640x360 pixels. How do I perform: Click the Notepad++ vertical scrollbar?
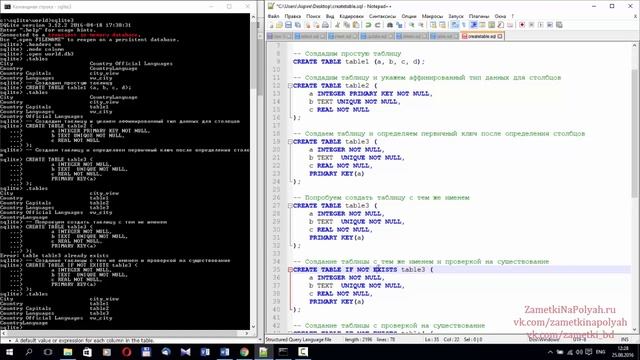point(635,188)
